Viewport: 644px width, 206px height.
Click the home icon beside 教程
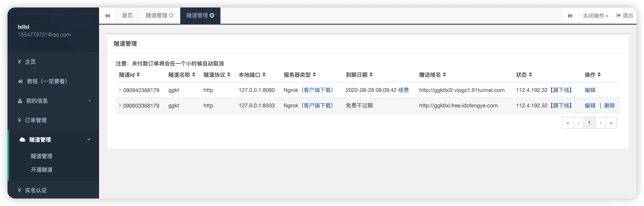click(x=20, y=81)
